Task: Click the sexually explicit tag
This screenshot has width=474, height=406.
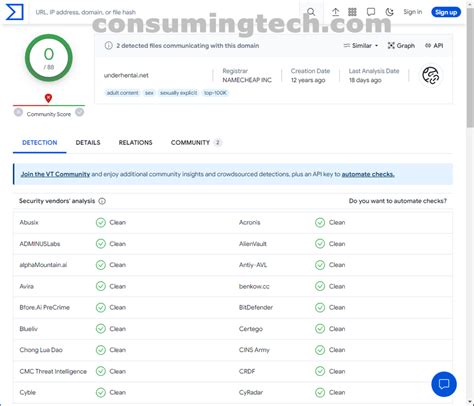Action: point(179,93)
